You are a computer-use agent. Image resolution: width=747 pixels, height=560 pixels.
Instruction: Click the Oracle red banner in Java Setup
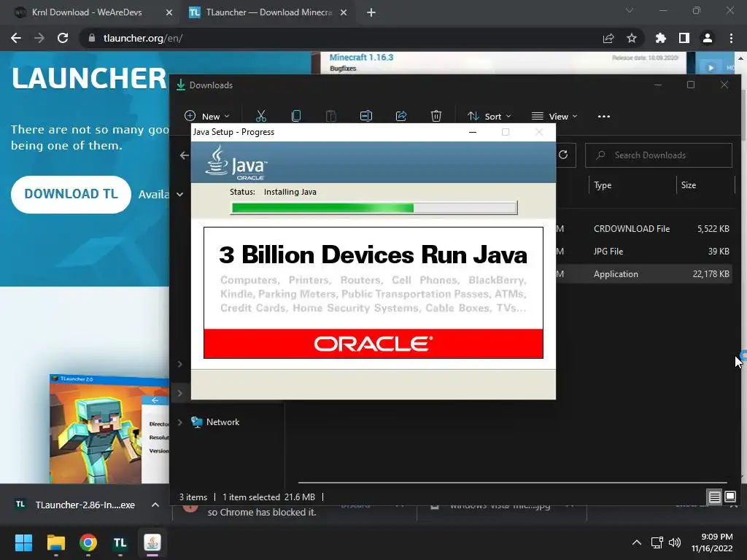pyautogui.click(x=373, y=343)
